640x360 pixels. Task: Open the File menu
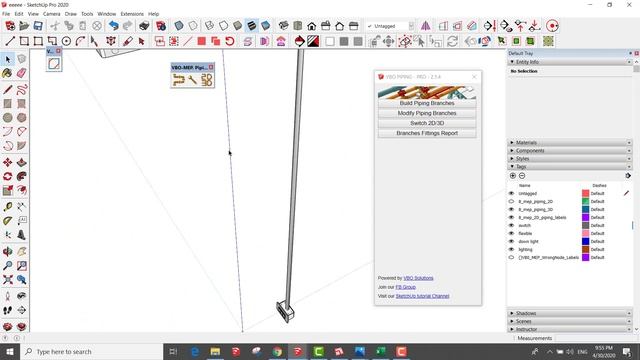point(6,14)
